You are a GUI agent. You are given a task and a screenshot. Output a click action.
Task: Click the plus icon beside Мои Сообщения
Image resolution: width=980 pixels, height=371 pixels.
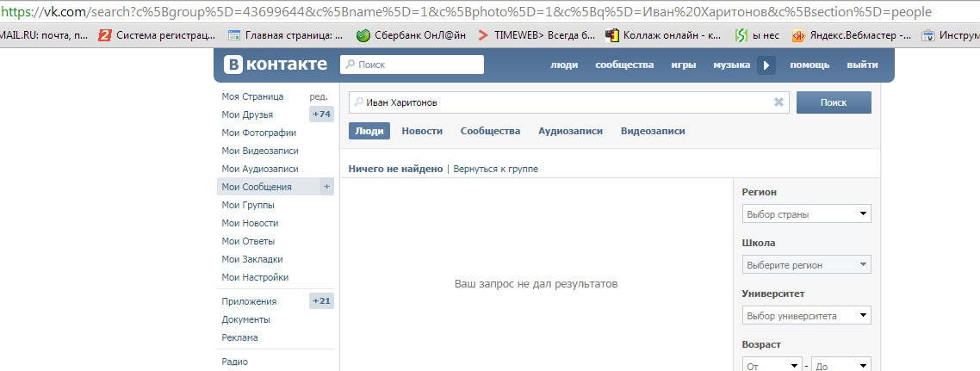pyautogui.click(x=326, y=187)
